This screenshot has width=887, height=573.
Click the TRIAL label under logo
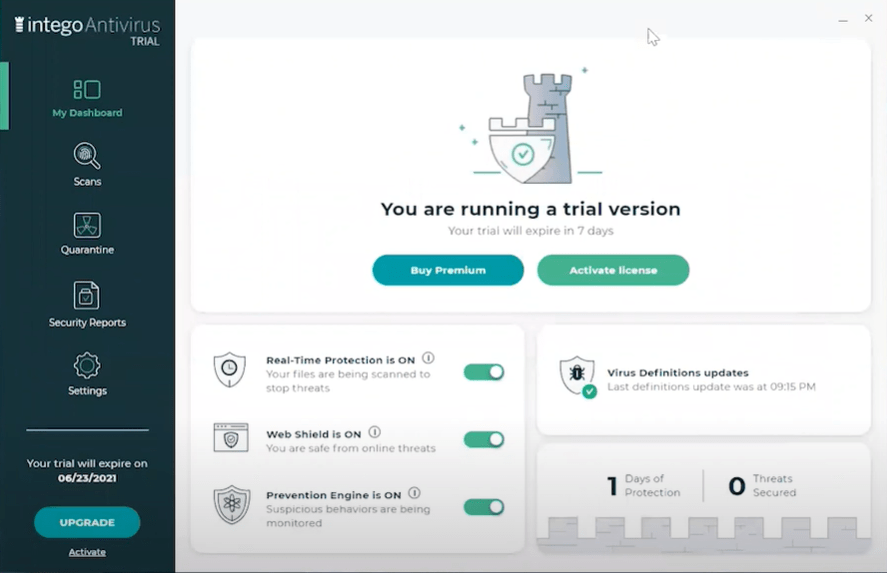point(145,41)
